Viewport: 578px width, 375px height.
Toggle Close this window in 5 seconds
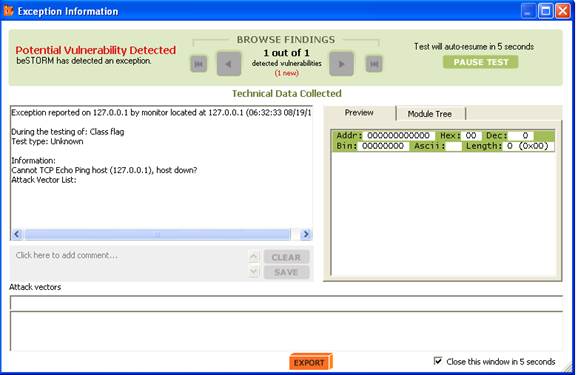click(438, 361)
